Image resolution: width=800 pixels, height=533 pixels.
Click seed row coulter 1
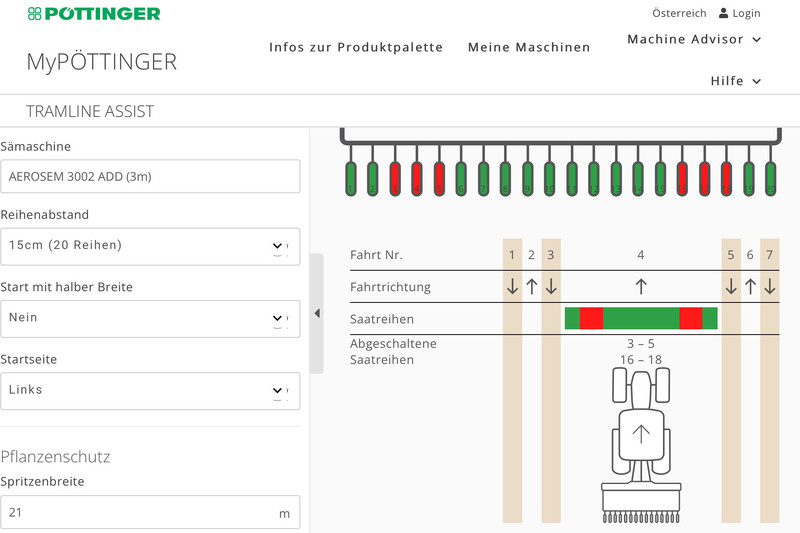click(x=351, y=178)
